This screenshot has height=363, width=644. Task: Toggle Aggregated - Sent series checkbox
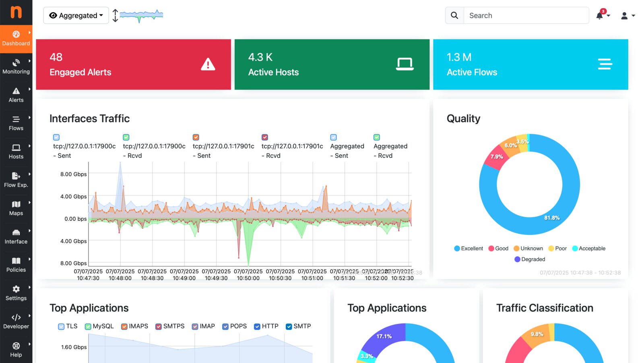334,137
